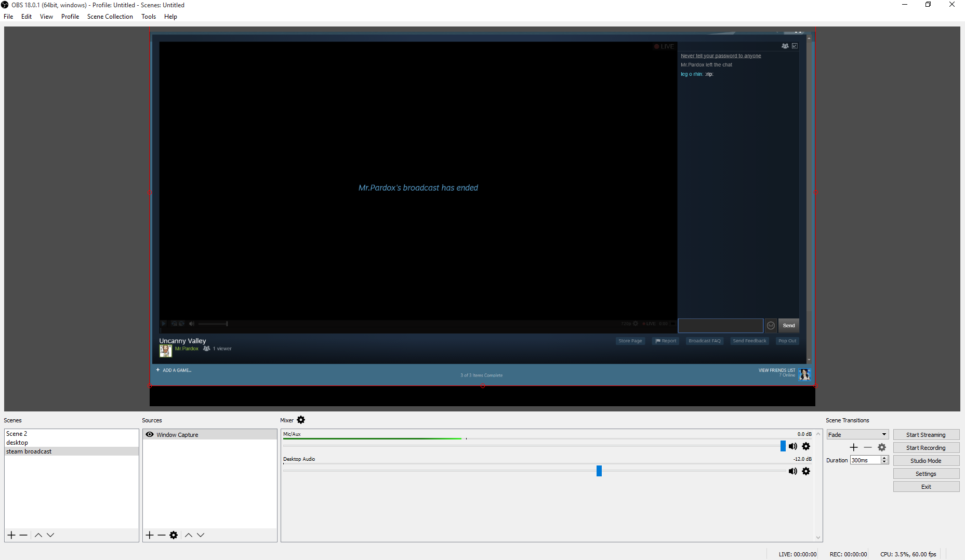Toggle Window Capture visibility eye icon
The width and height of the screenshot is (965, 560).
pos(150,435)
